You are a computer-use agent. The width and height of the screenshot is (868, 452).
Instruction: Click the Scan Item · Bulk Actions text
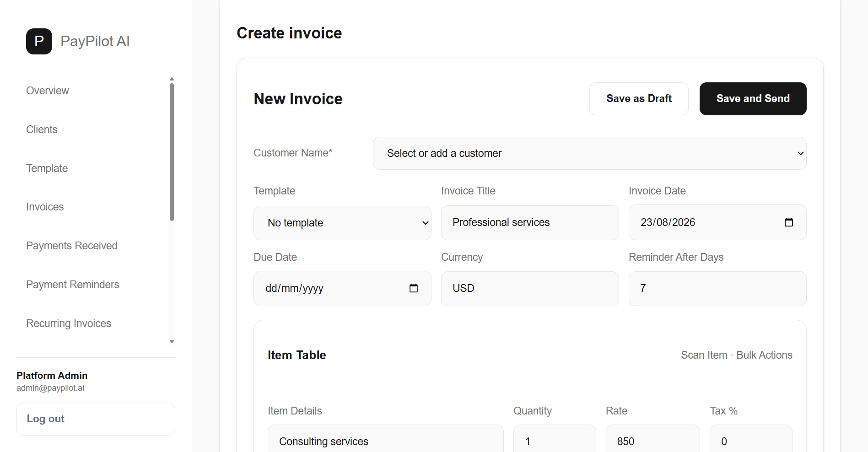click(x=737, y=355)
